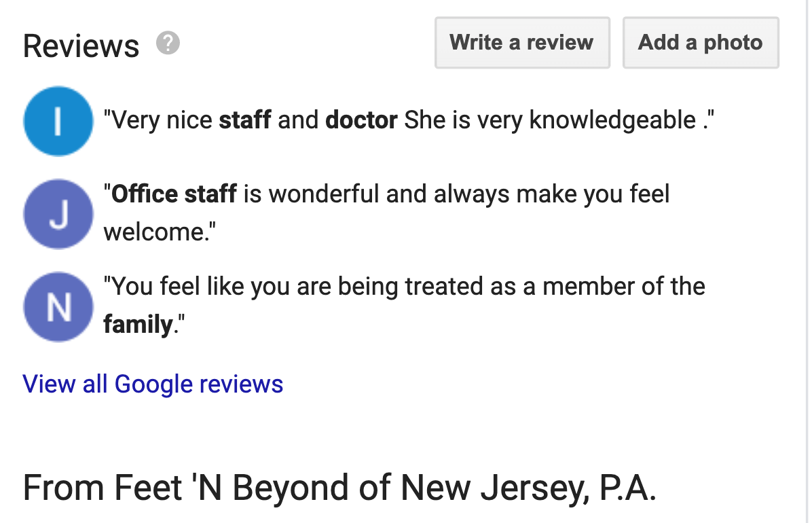Open the blue "I" reviewer avatar
This screenshot has height=523, width=812.
58,121
